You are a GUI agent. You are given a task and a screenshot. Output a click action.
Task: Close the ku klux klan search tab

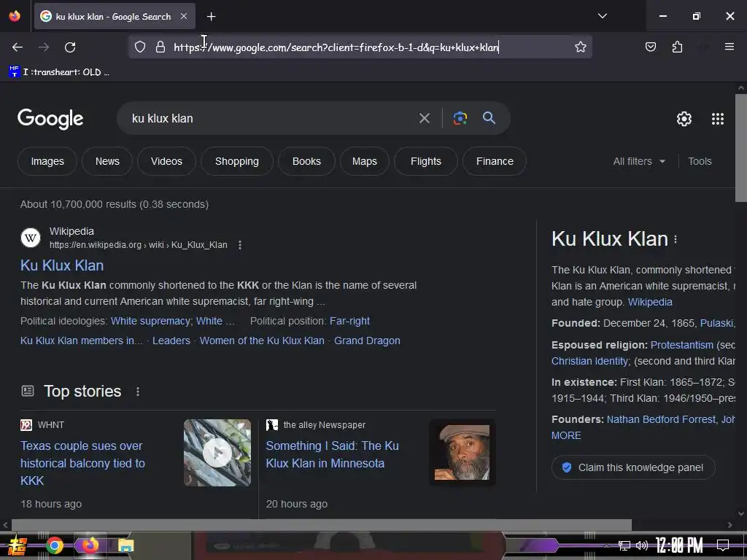tap(184, 16)
